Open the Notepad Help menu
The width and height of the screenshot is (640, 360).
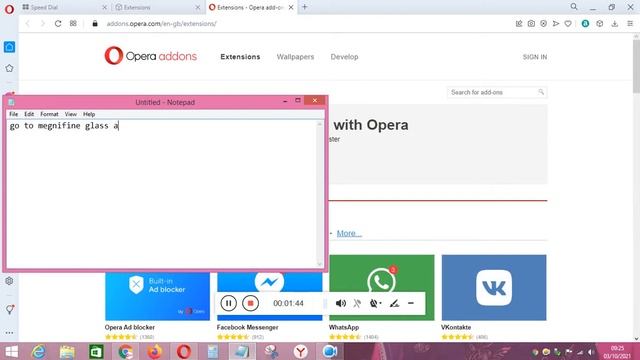pos(89,114)
